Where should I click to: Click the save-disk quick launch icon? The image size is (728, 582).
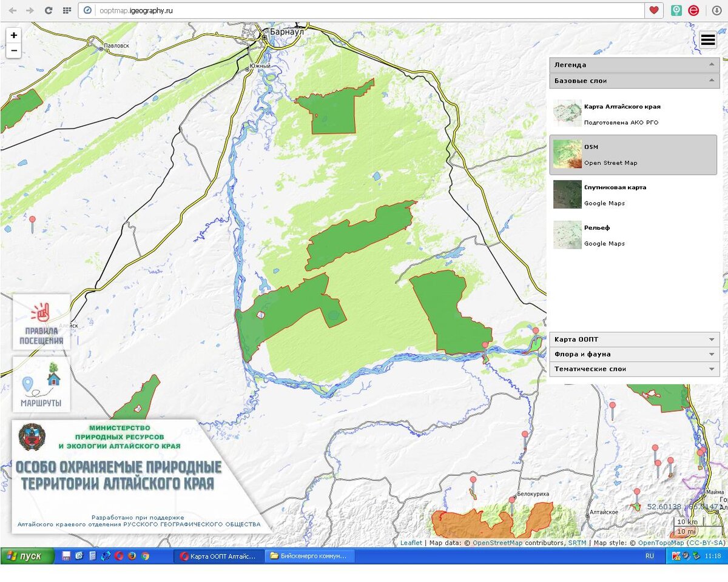(66, 556)
